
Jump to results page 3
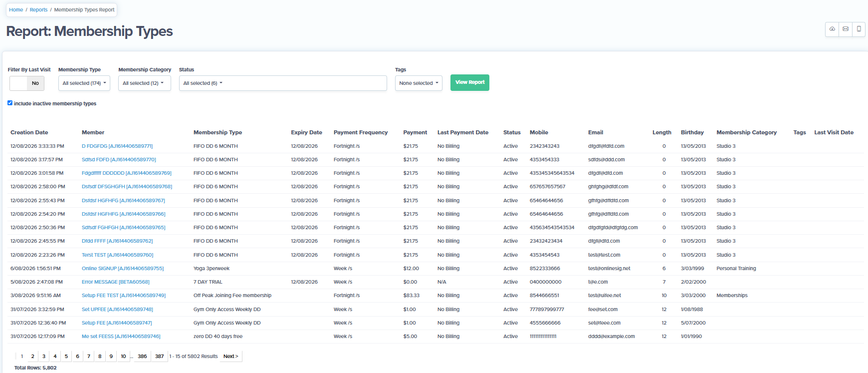(44, 357)
